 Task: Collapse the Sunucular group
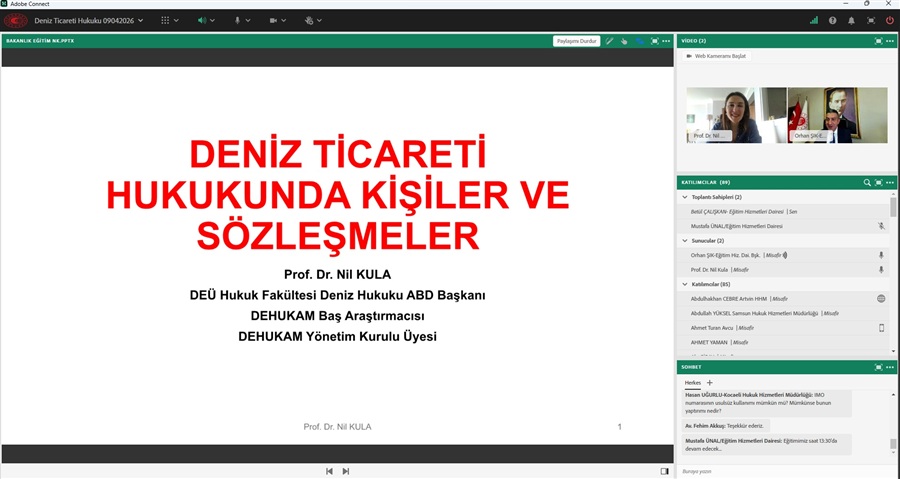685,241
